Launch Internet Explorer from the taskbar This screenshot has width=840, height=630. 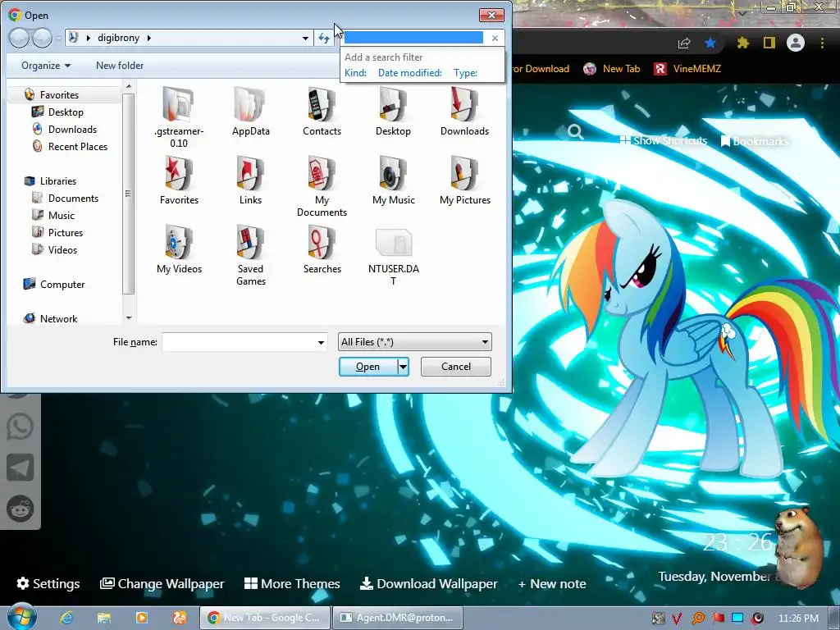coord(66,618)
